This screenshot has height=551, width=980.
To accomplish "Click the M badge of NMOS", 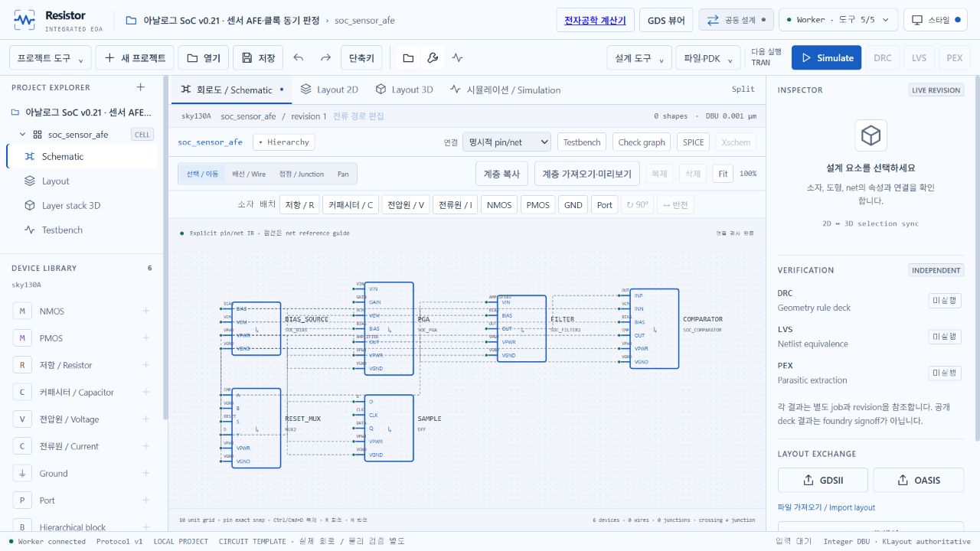I will [22, 311].
